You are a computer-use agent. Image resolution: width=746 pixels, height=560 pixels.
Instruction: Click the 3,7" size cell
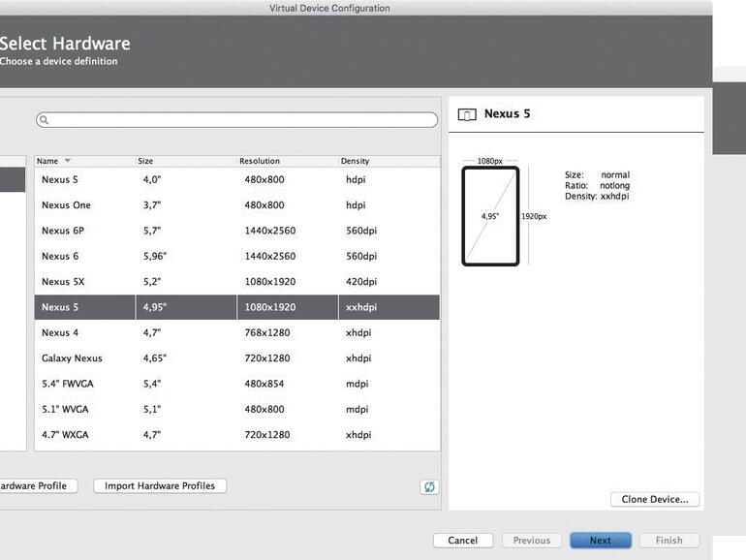[x=152, y=205]
